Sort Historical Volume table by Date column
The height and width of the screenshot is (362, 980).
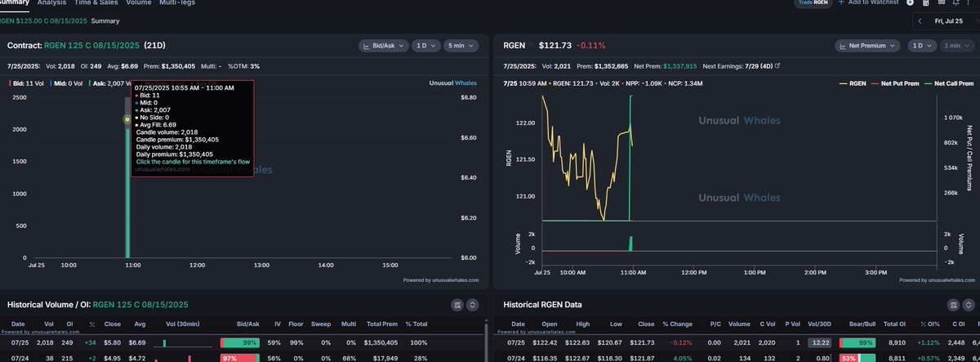(x=18, y=324)
